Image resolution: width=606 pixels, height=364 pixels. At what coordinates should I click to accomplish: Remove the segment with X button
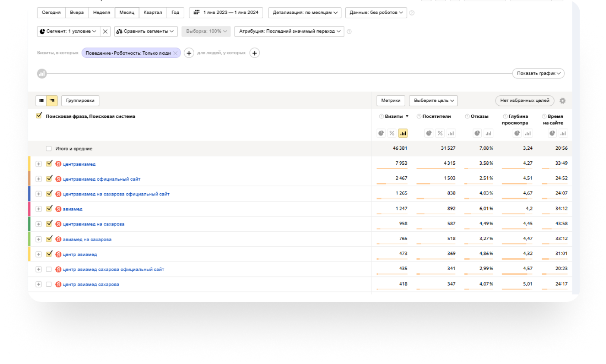tap(105, 31)
